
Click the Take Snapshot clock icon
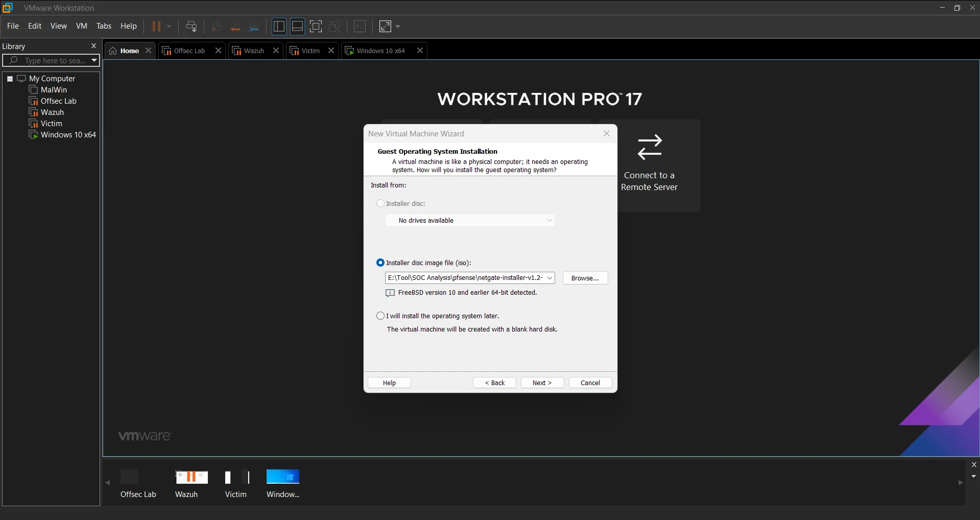pyautogui.click(x=216, y=26)
